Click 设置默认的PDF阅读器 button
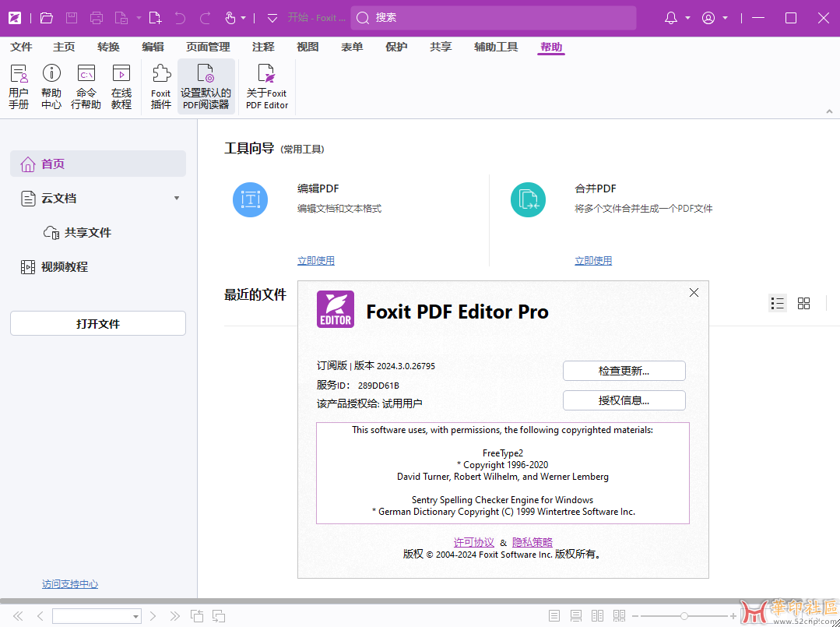Viewport: 840px width, 627px height. pyautogui.click(x=206, y=86)
